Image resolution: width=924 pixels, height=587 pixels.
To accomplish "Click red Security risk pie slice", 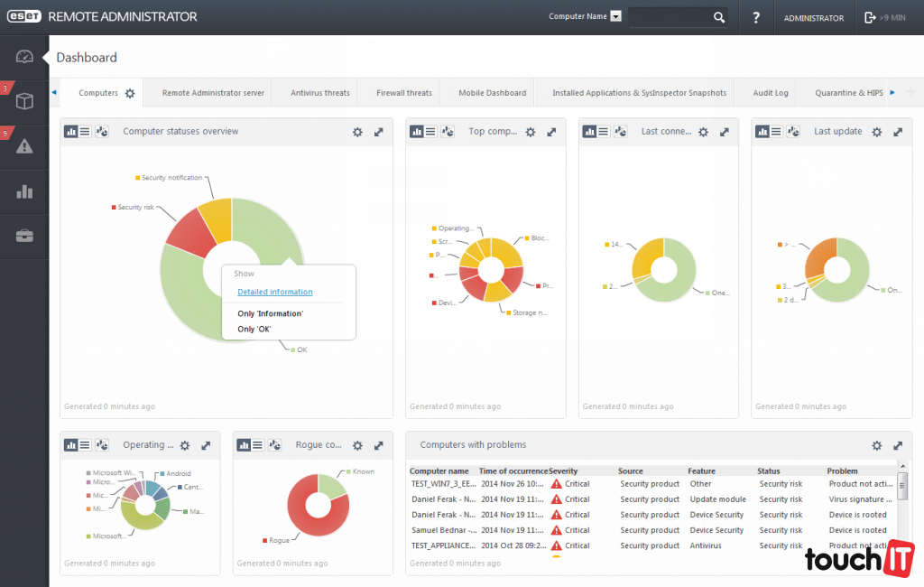I will pyautogui.click(x=192, y=234).
